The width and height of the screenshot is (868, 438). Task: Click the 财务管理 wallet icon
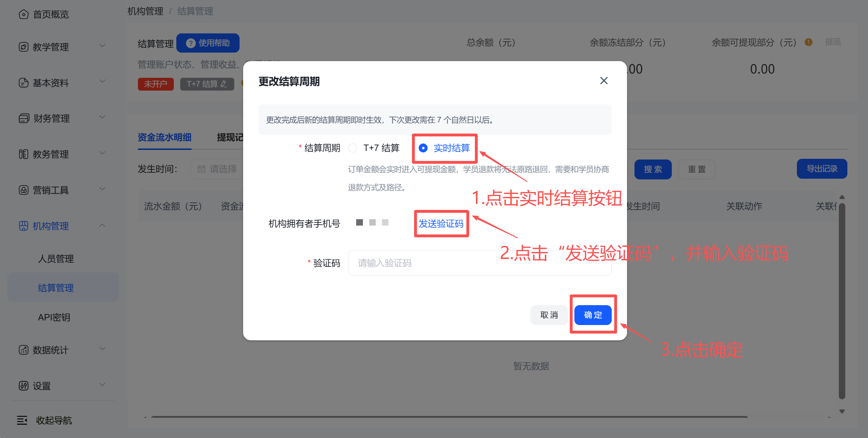[x=24, y=118]
